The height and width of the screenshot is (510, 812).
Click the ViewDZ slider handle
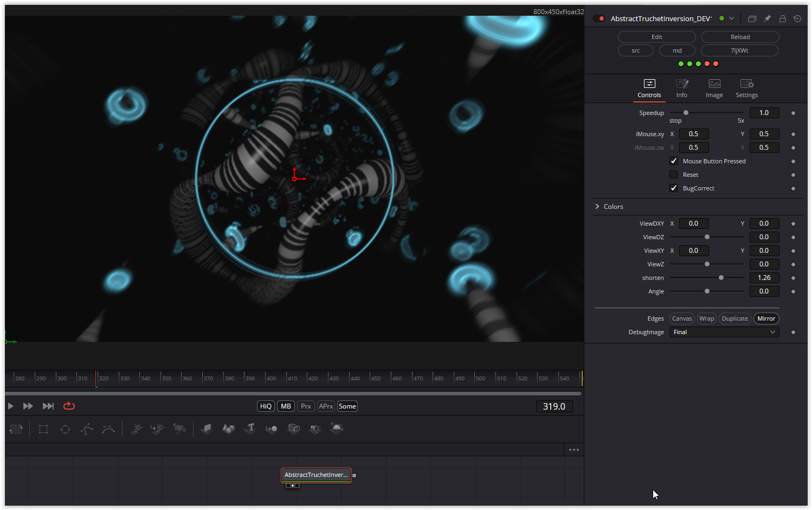(707, 237)
